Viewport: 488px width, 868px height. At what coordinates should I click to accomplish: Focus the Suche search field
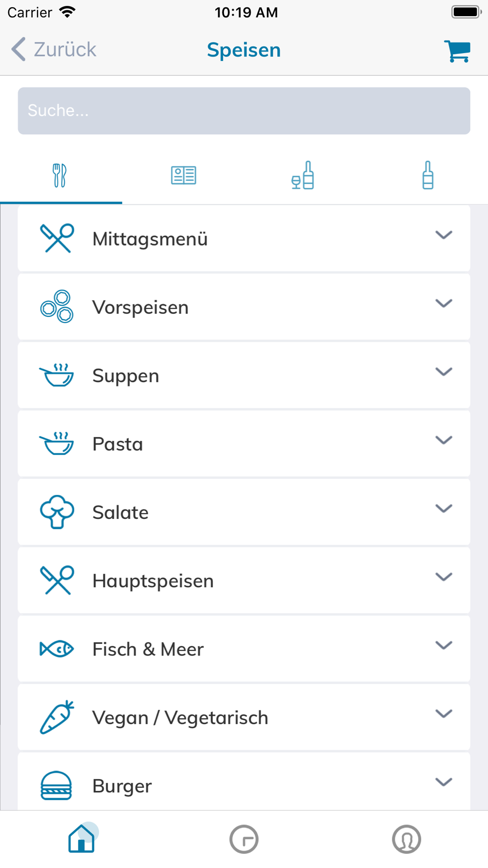[x=244, y=111]
